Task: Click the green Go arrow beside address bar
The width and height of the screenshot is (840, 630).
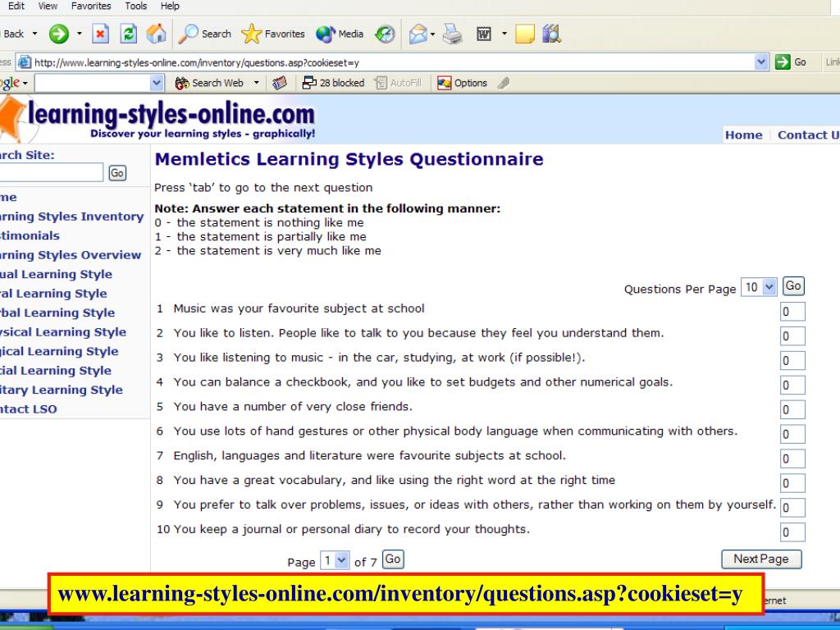Action: point(791,62)
